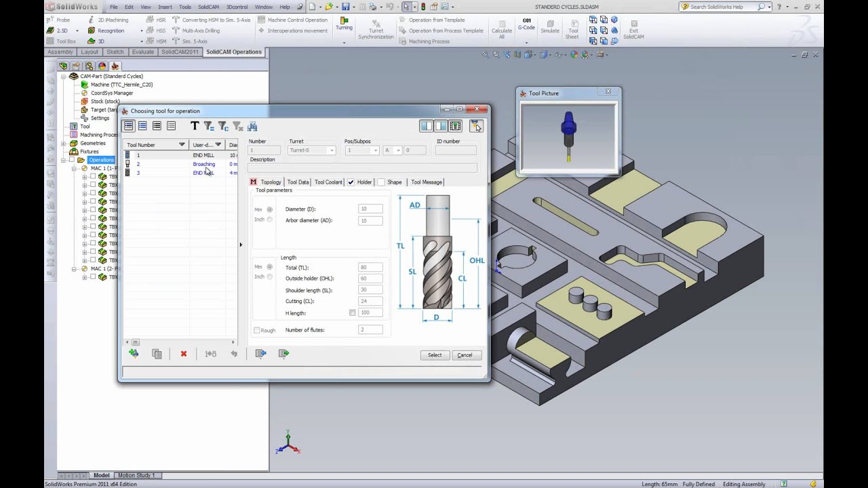Select Inch radio in Length section
Screen dimensions: 868x488
[x=269, y=277]
